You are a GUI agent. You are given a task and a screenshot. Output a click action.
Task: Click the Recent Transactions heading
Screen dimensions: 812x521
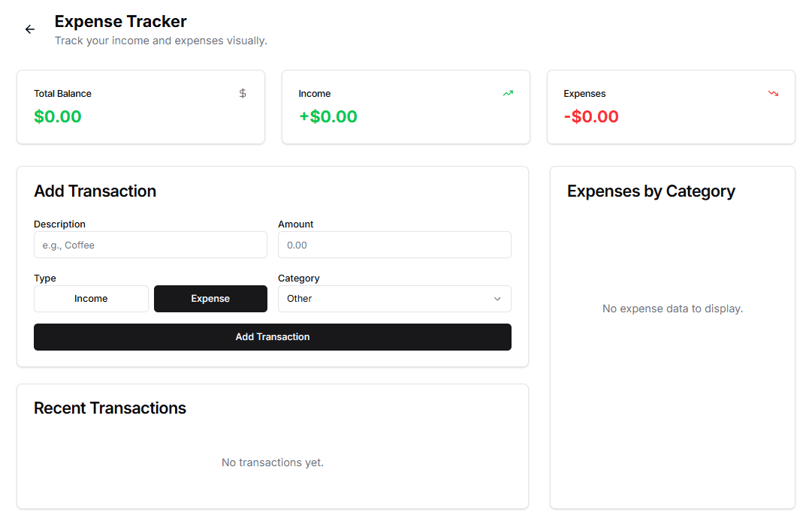tap(110, 408)
